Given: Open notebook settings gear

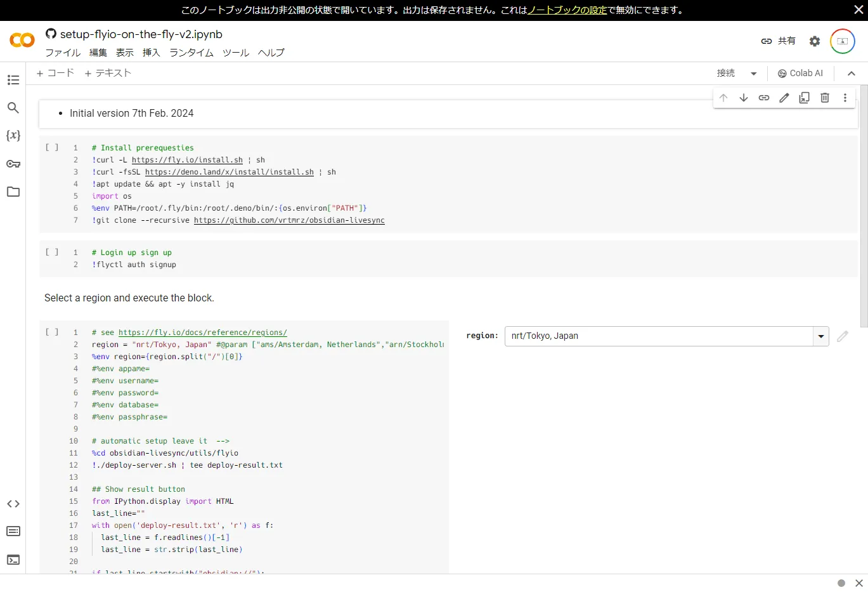Looking at the screenshot, I should (x=815, y=41).
